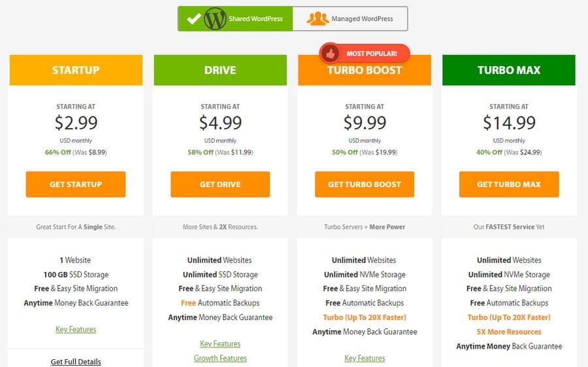588x367 pixels.
Task: Click 'Turbo (Up To 20X Faster)' in Turbo Boost
Action: [365, 317]
